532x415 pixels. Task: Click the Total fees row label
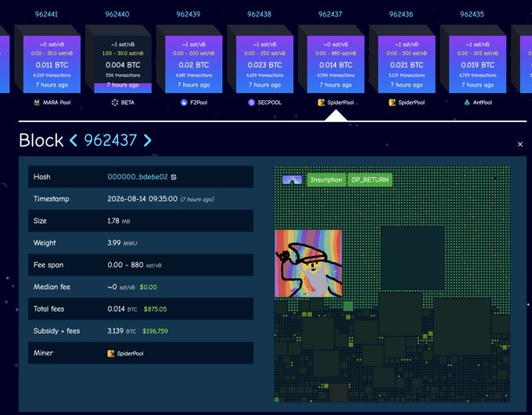(x=49, y=309)
